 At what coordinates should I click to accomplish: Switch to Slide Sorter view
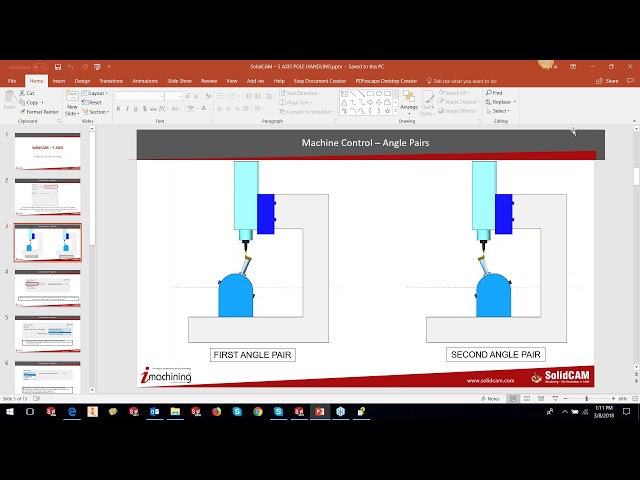pyautogui.click(x=527, y=399)
